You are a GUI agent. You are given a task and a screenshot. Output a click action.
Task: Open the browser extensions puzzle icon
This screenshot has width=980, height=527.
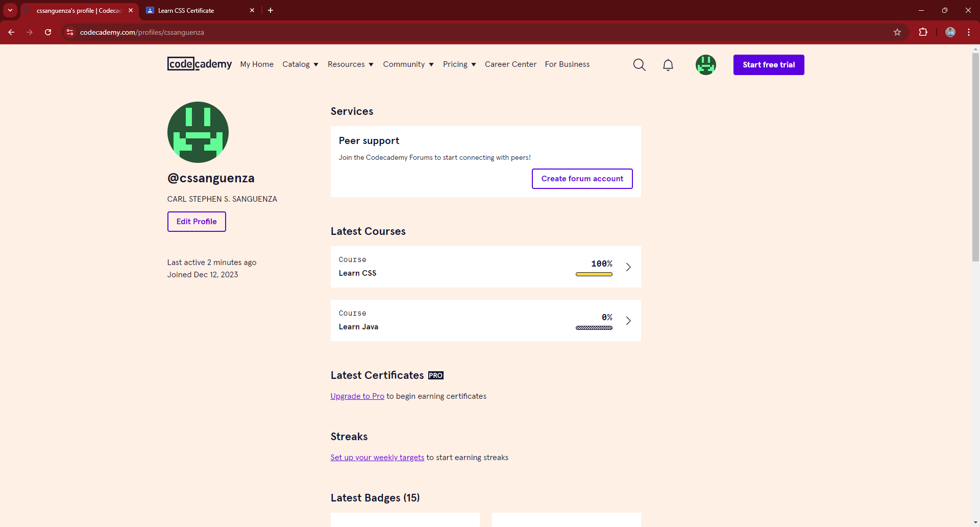923,32
